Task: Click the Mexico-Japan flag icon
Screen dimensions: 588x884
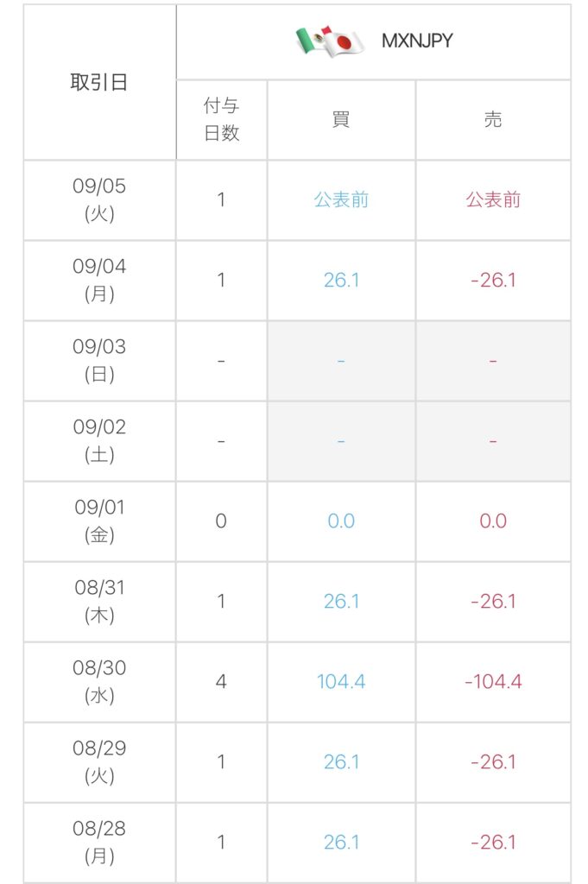Action: 331,41
